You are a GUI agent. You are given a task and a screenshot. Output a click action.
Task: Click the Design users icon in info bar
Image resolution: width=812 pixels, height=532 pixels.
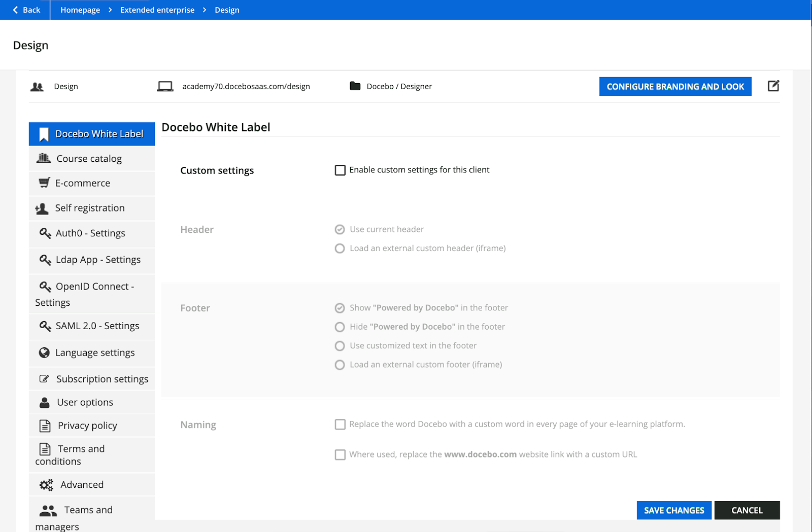coord(37,87)
